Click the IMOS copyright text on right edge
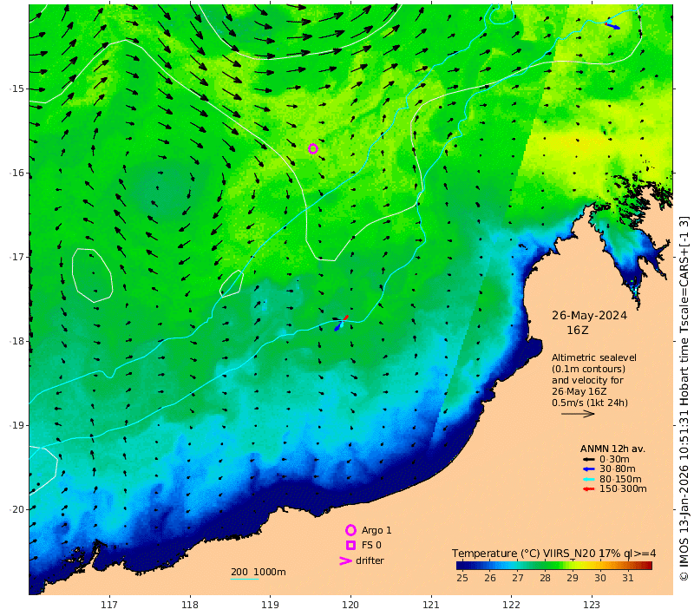Image resolution: width=694 pixels, height=616 pixels. click(x=684, y=398)
